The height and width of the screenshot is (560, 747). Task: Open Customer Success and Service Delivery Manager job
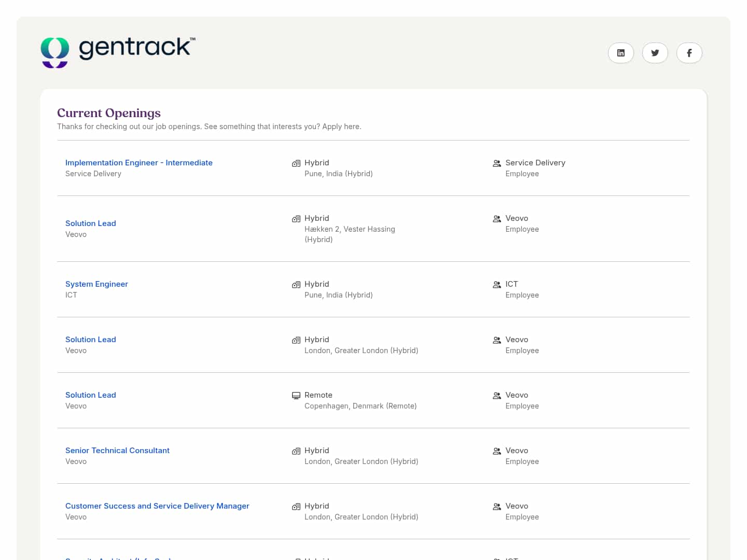click(157, 506)
